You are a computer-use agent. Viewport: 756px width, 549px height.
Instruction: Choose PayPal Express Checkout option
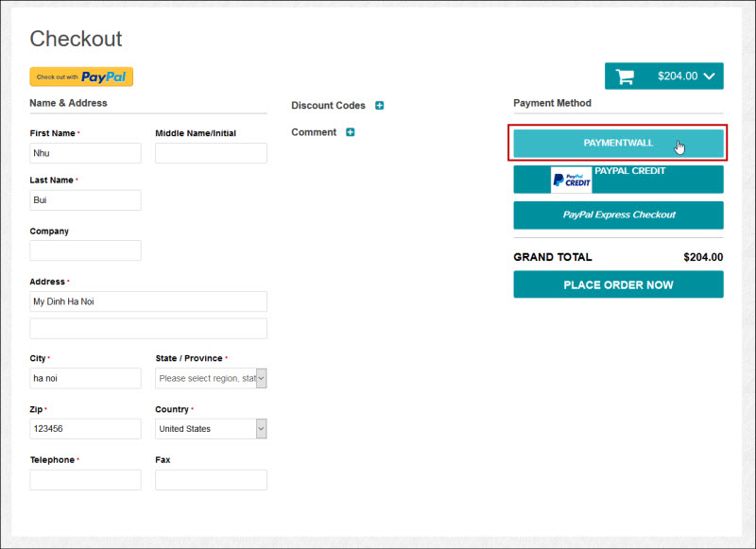(618, 215)
